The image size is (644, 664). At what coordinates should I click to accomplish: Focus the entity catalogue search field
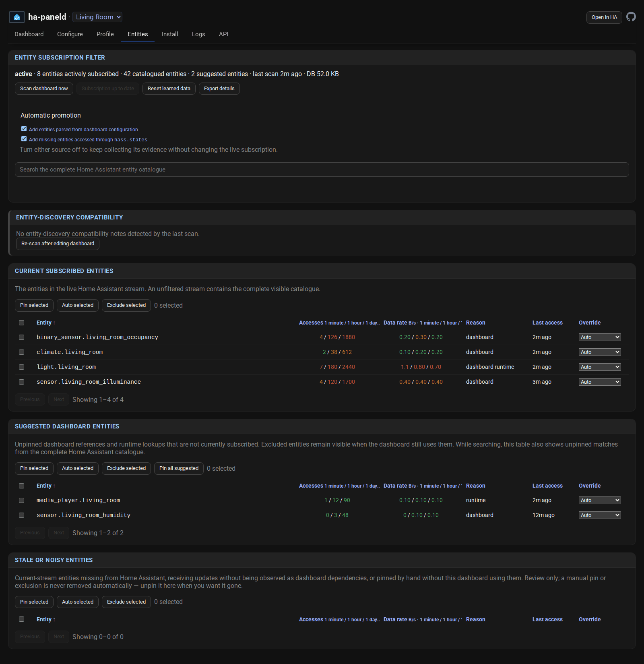point(322,170)
